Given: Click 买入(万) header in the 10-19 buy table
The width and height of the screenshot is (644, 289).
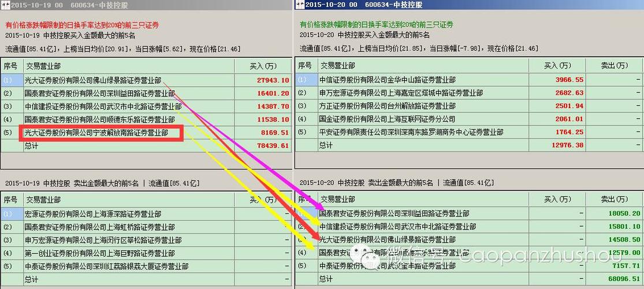Looking at the screenshot, I should 263,66.
